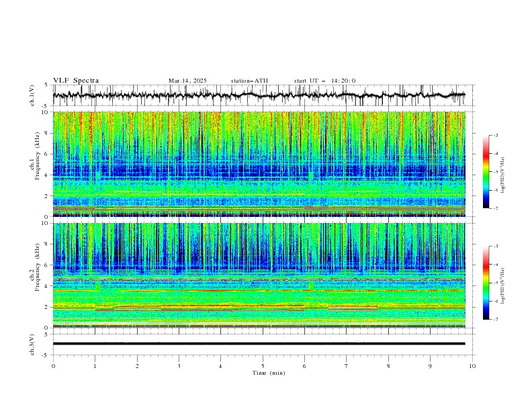This screenshot has height=411, width=532.
Task: Click the "ch.1(V)" waveform axis label
Action: coord(32,95)
